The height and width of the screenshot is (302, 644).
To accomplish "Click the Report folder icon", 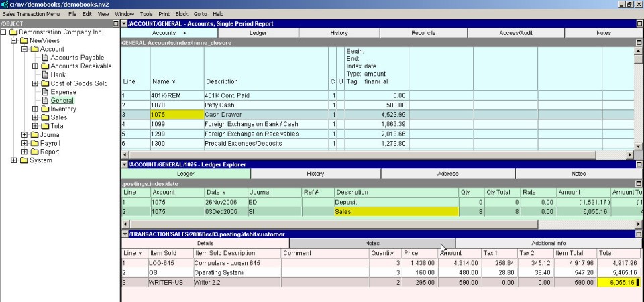I will coord(34,152).
